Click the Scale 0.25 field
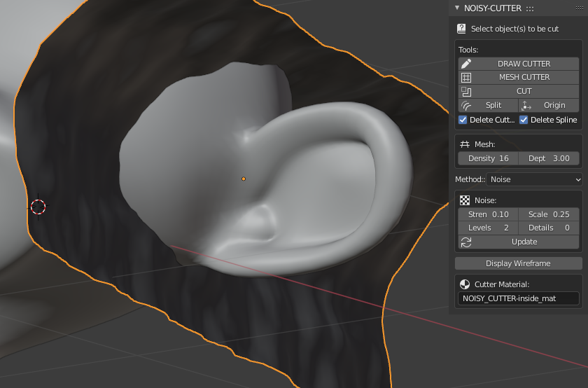This screenshot has height=388, width=588. click(x=549, y=214)
